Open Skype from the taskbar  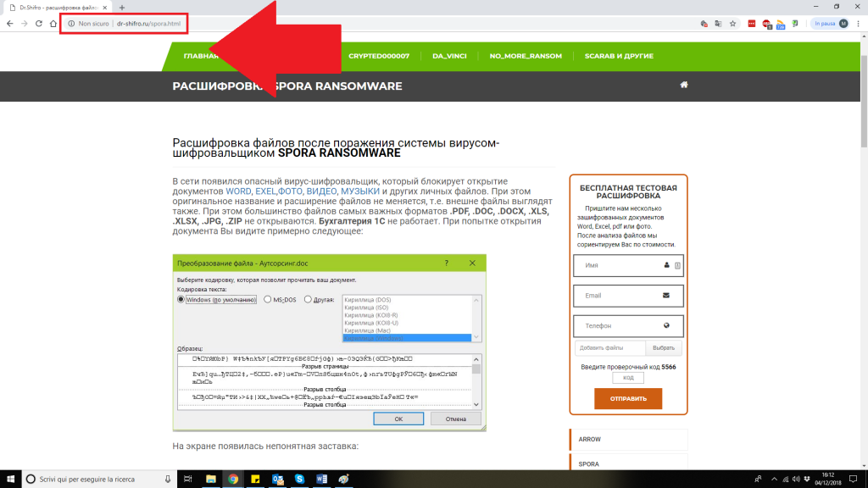[299, 480]
